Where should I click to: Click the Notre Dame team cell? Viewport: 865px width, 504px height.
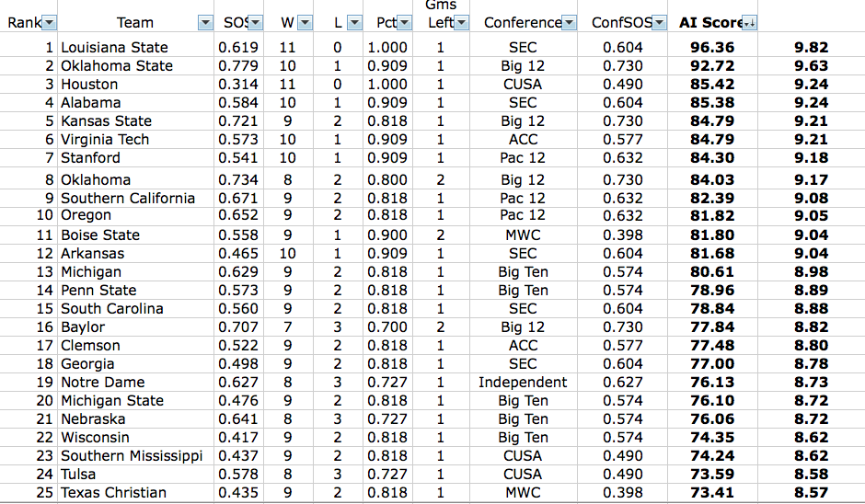coord(135,382)
